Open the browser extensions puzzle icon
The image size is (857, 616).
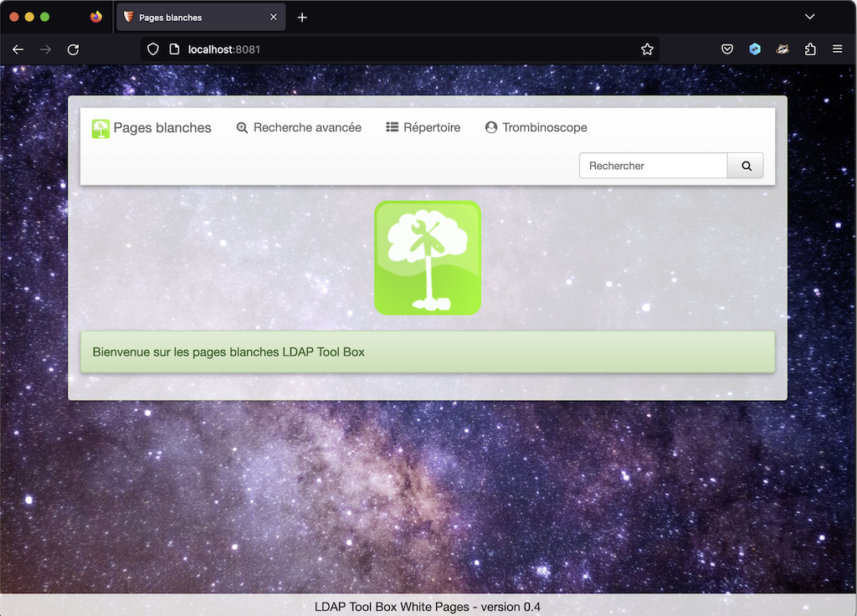[810, 49]
